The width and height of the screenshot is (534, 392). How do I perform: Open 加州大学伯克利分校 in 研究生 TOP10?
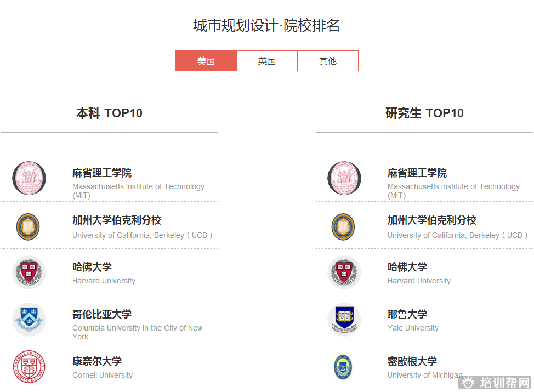tap(432, 220)
